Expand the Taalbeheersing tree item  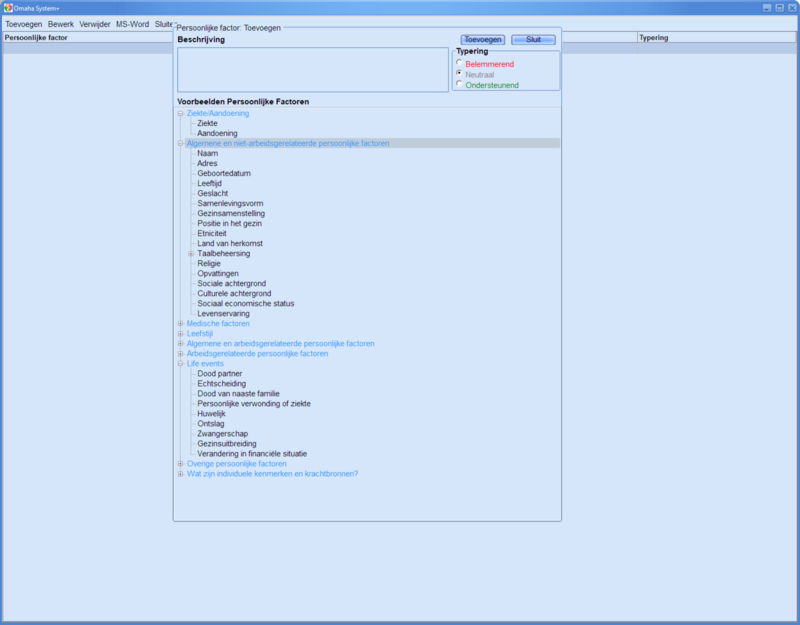coord(191,253)
